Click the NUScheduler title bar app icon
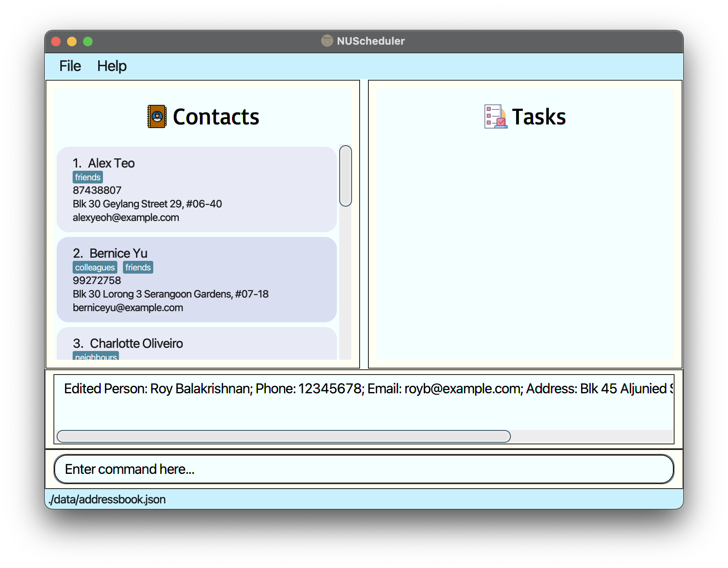728x568 pixels. [327, 41]
